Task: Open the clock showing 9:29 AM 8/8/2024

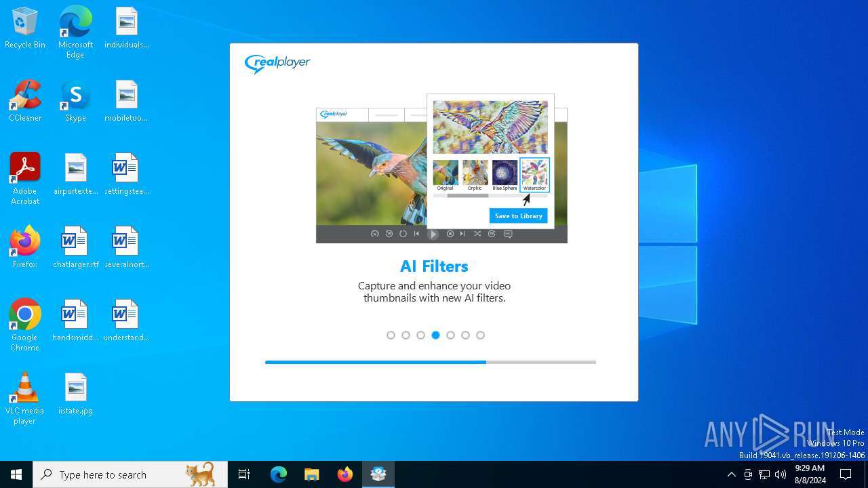Action: [809, 474]
